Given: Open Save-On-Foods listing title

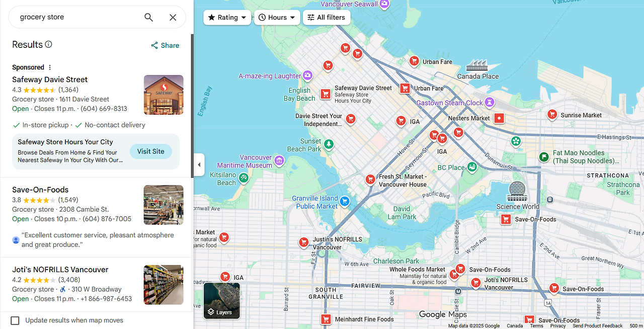Looking at the screenshot, I should 40,190.
